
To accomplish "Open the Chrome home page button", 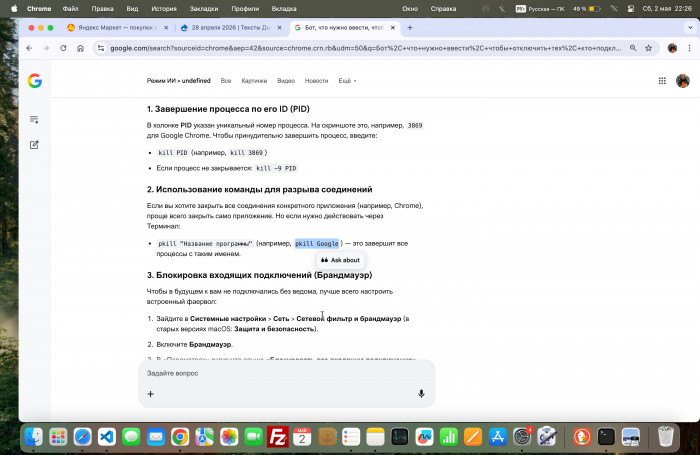I will pyautogui.click(x=80, y=48).
